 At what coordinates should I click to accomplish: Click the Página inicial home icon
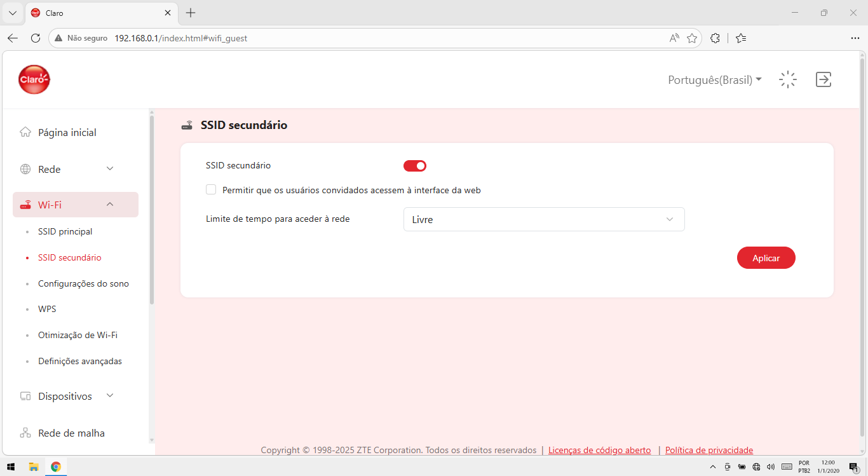point(25,132)
